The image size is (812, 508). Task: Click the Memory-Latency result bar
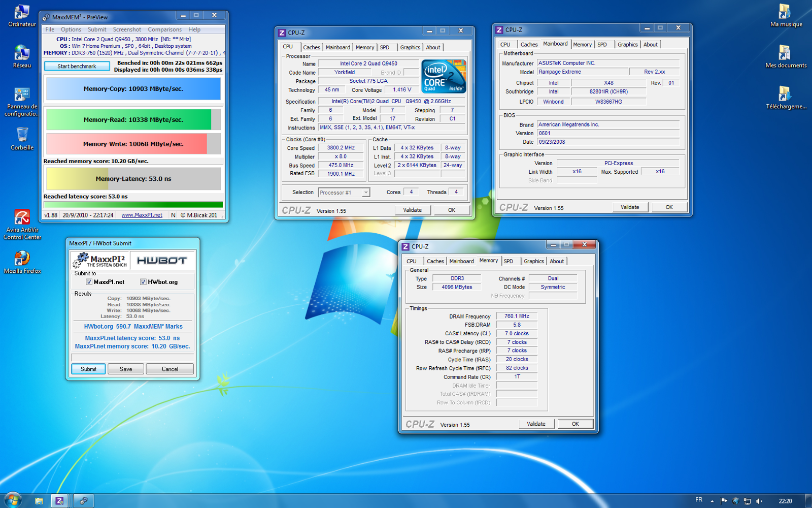click(133, 179)
